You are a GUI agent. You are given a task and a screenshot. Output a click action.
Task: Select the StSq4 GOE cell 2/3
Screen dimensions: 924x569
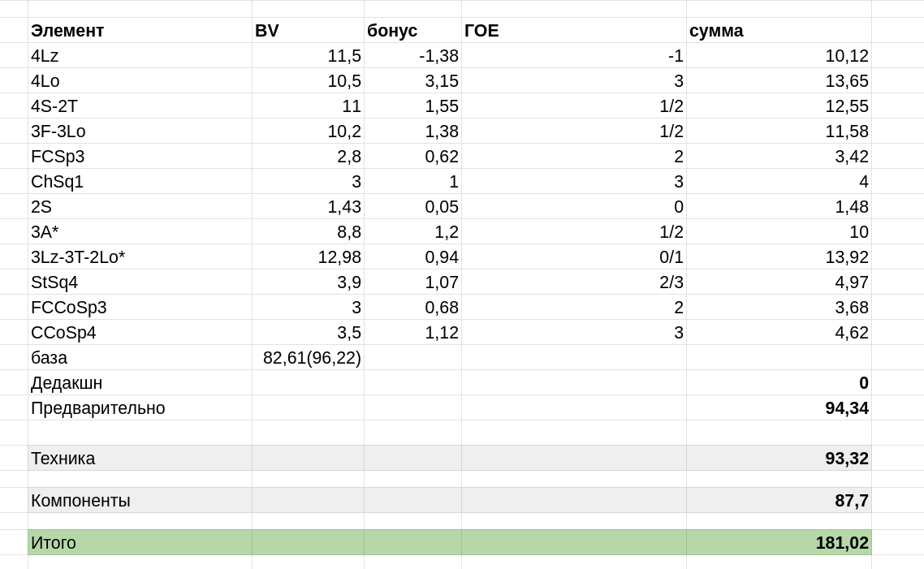[x=573, y=282]
